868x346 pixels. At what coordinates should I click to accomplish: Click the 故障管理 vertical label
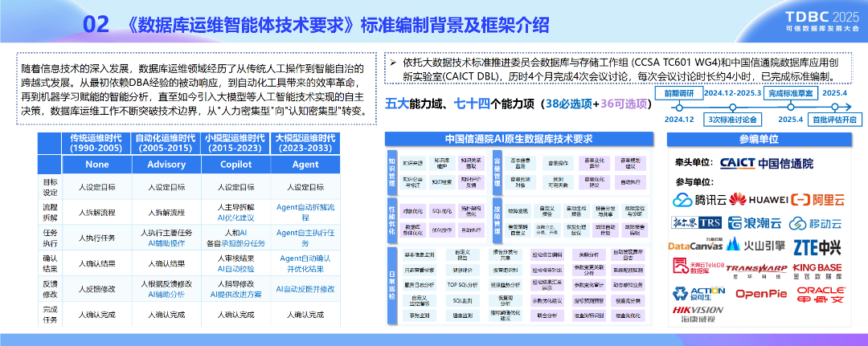coord(496,219)
